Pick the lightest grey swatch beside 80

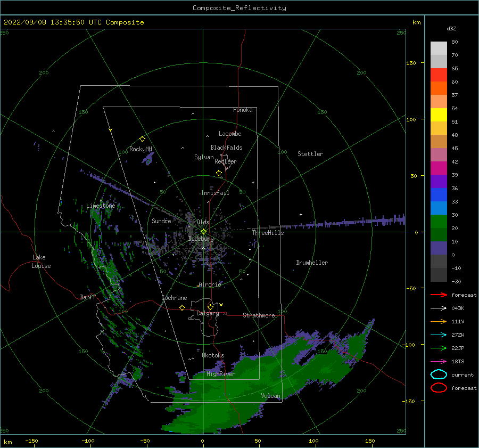coord(439,48)
